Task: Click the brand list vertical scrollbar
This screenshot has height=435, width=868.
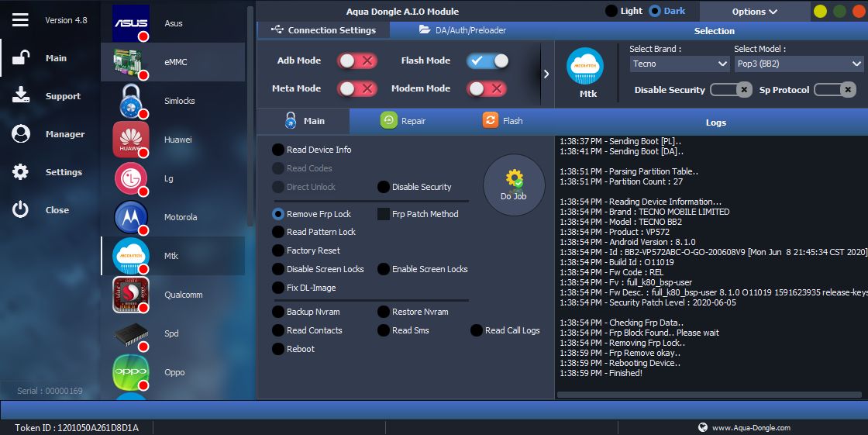Action: 250,116
